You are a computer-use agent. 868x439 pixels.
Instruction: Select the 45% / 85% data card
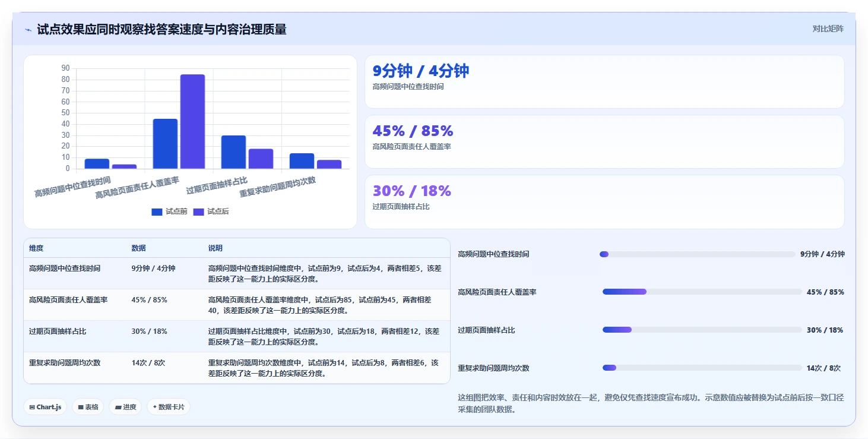pos(604,142)
